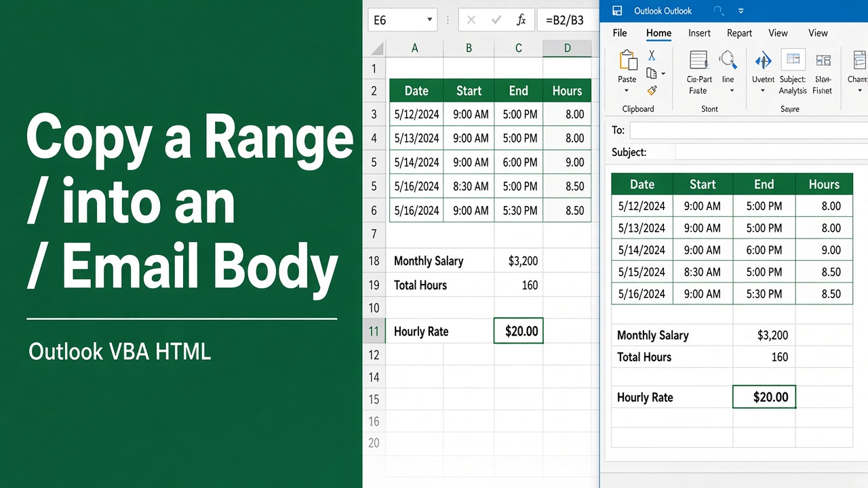Open the Excel Name Box dropdown arrow
Image resolution: width=868 pixels, height=488 pixels.
click(429, 20)
